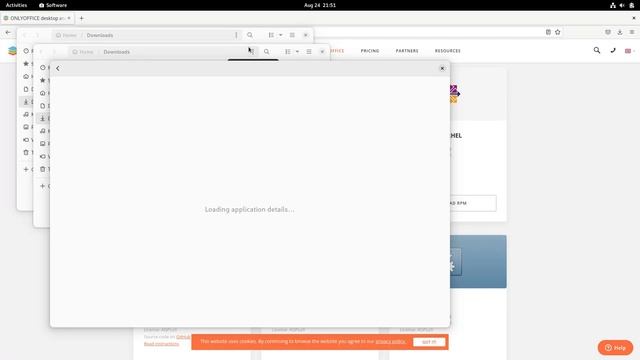Screen dimensions: 640x360
Task: Open Starred in the rear Files sidebar
Action: (26, 64)
